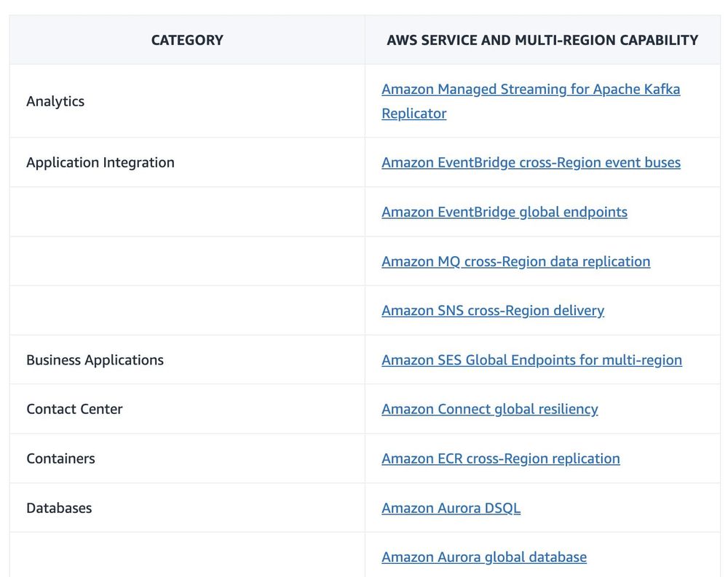Click empty category cell beside Amazon MQ link

187,261
